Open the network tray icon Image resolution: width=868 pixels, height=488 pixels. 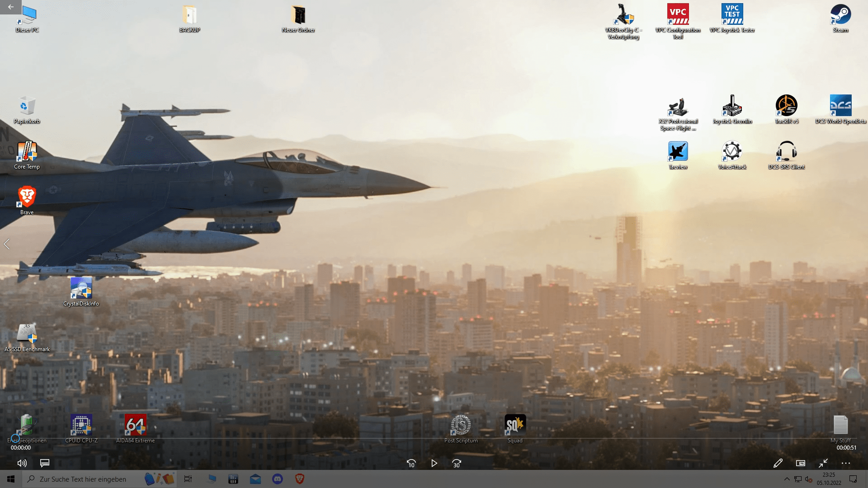point(798,479)
